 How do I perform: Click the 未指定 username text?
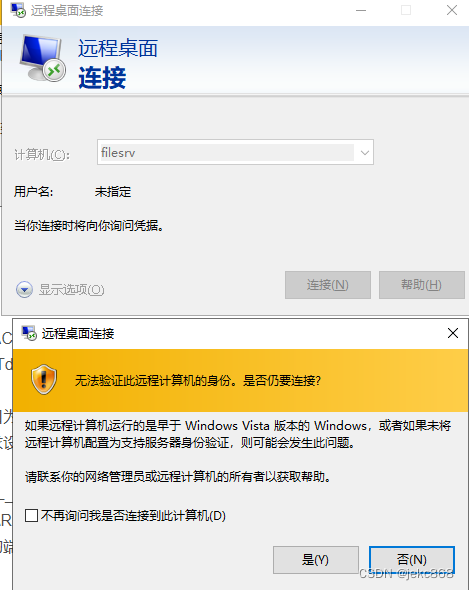tap(113, 192)
